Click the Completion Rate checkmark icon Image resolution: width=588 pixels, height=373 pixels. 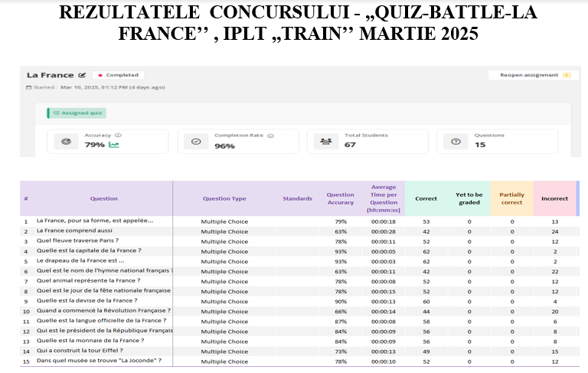195,141
